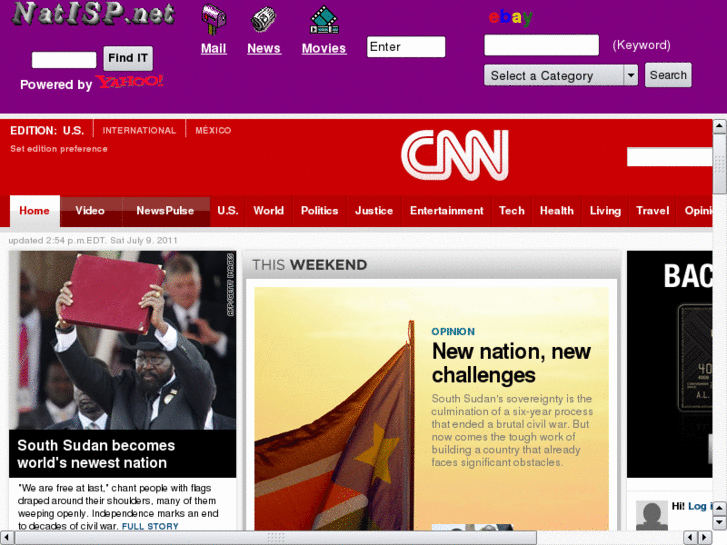Open the Mail mailbox icon
Screen dimensions: 727x545
pos(213,19)
